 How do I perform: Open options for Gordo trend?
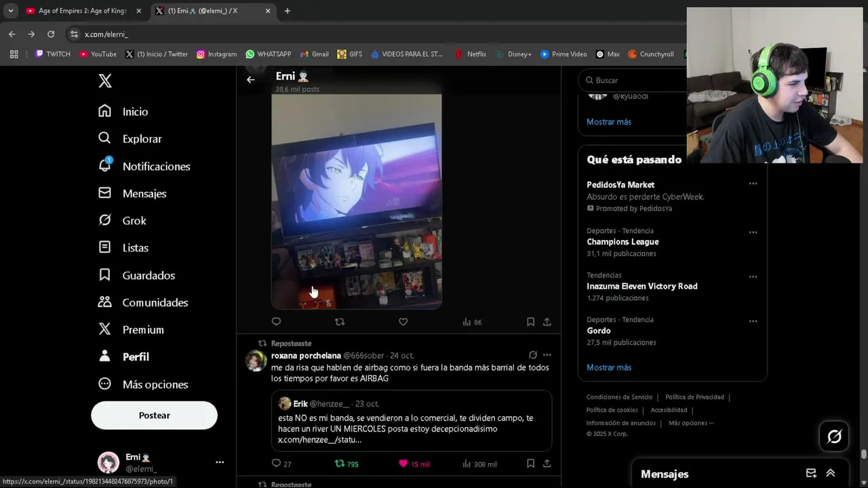pyautogui.click(x=753, y=321)
